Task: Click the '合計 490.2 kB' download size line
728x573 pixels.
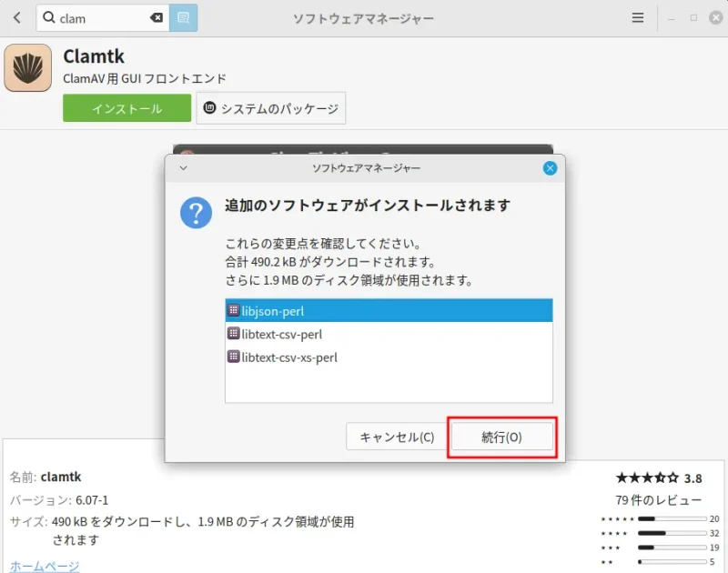Action: click(x=329, y=262)
